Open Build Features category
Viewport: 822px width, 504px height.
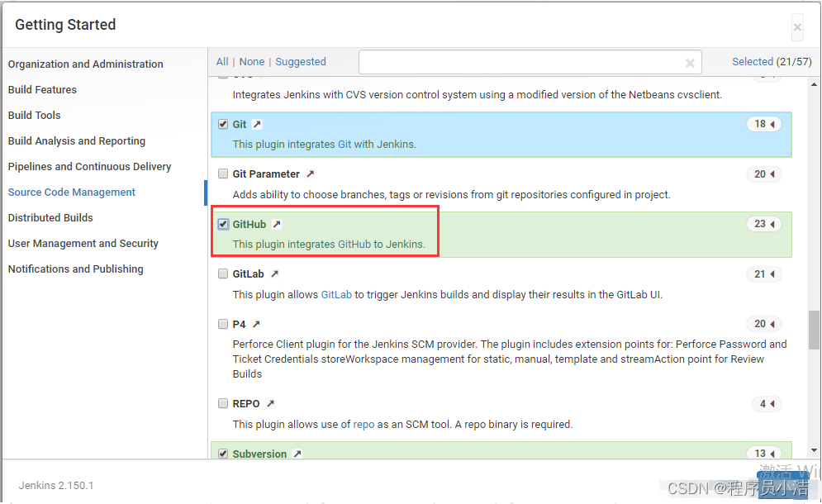[42, 90]
